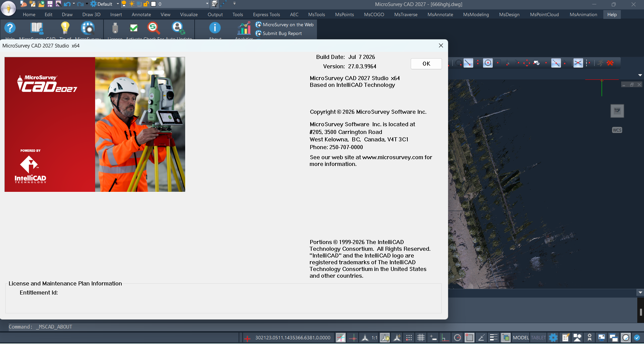Expand the white triangle below snap toolbar
Viewport: 644px width, 344px height.
pos(640,75)
